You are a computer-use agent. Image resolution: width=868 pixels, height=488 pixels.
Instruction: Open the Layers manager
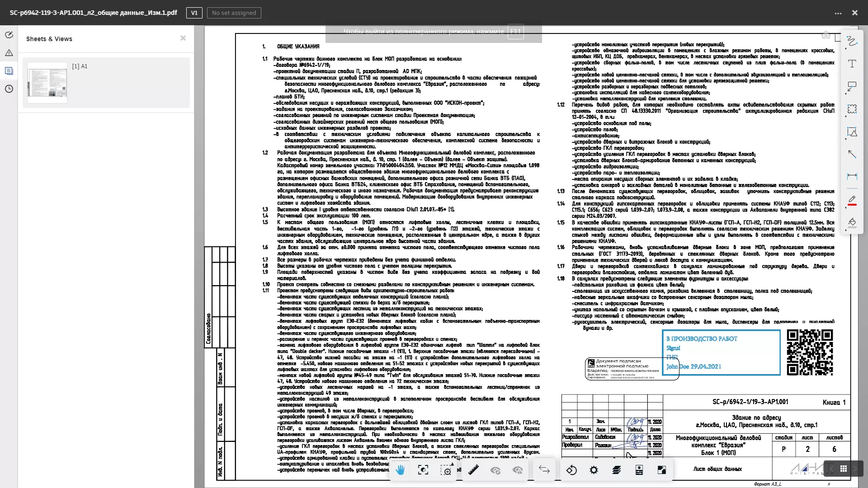pos(617,470)
